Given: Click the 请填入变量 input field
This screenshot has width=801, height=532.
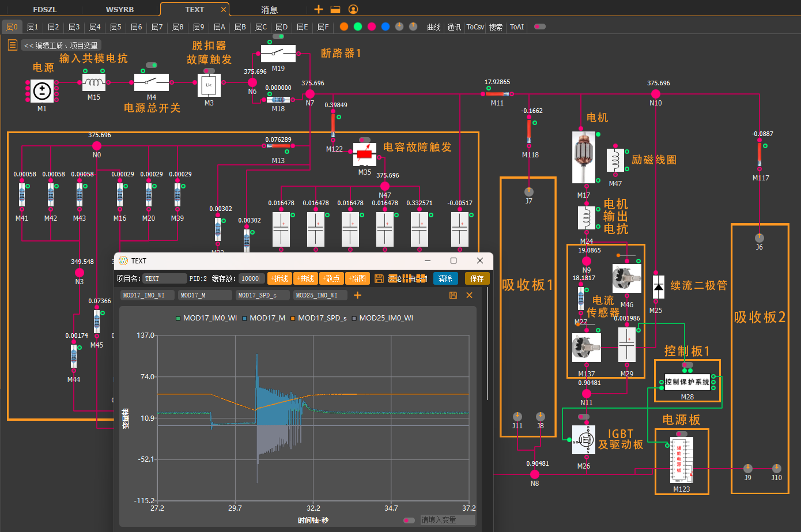Looking at the screenshot, I should tap(448, 520).
